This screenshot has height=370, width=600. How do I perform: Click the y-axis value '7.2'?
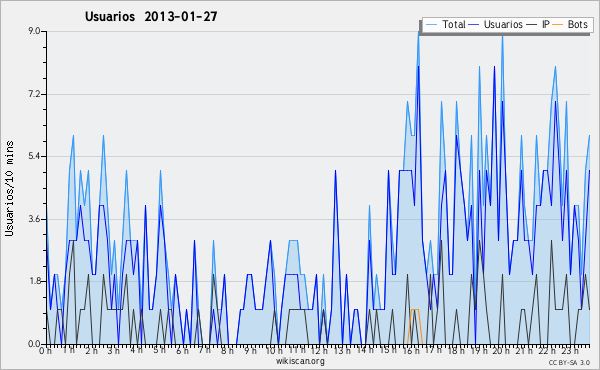tap(34, 94)
